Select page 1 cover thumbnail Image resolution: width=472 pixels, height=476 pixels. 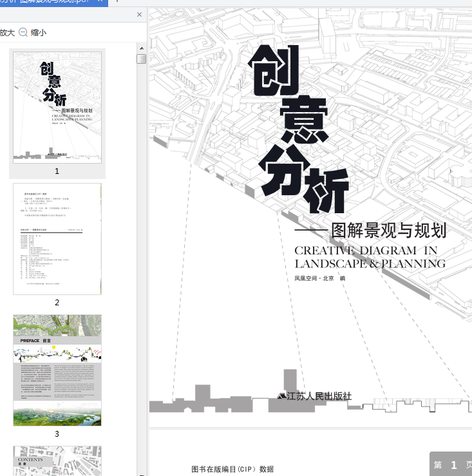57,108
